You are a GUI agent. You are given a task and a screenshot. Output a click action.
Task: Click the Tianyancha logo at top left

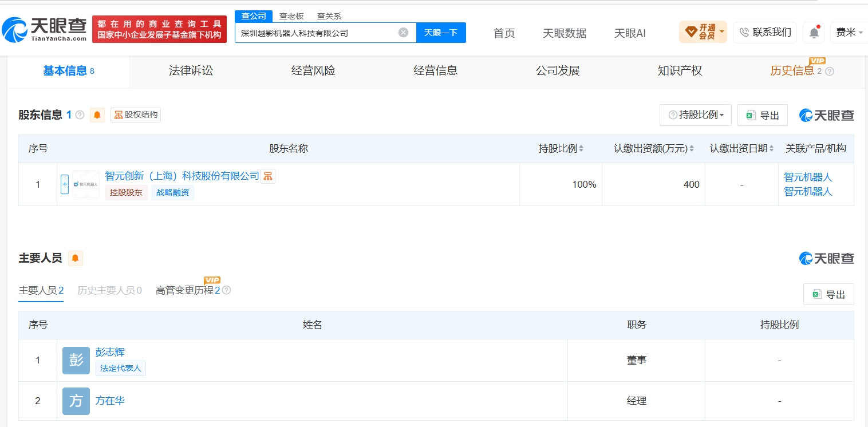click(45, 29)
